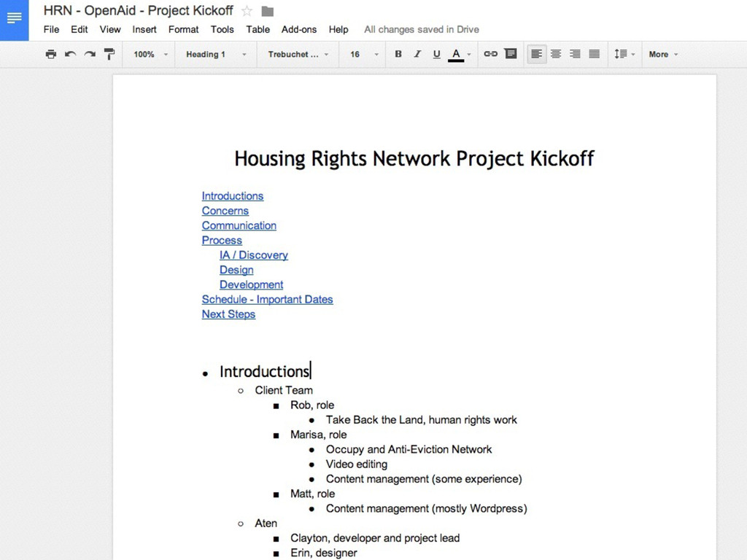This screenshot has width=747, height=560.
Task: Click the print icon in toolbar
Action: [x=50, y=54]
